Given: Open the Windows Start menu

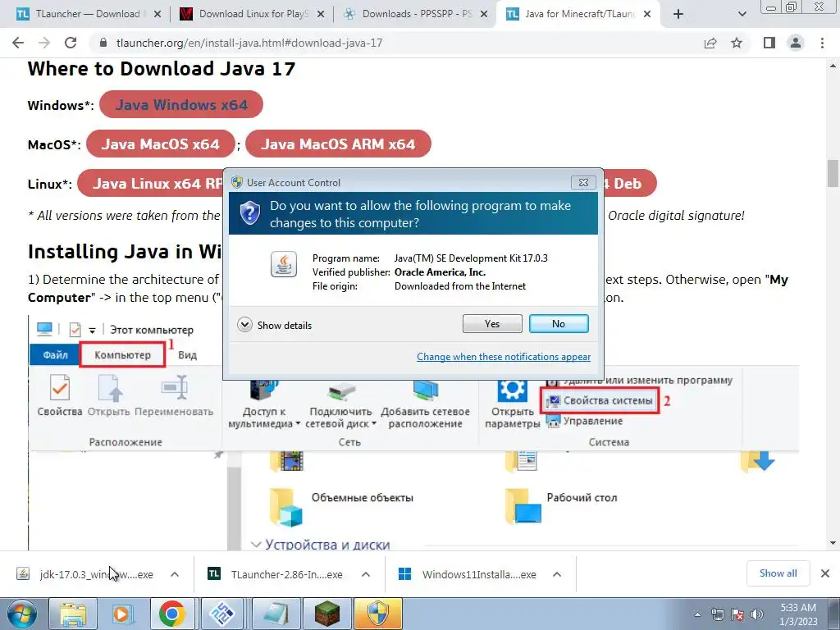Looking at the screenshot, I should click(22, 614).
